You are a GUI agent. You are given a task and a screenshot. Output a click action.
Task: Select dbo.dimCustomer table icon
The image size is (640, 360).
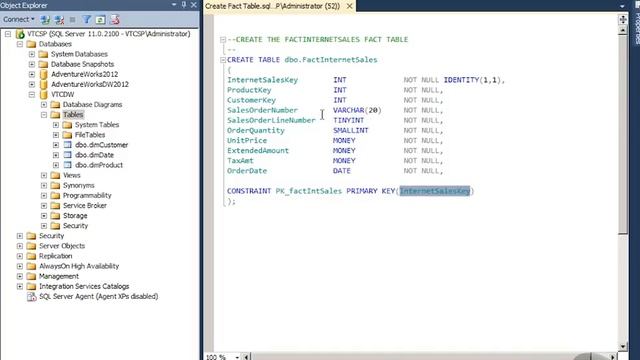(68, 145)
